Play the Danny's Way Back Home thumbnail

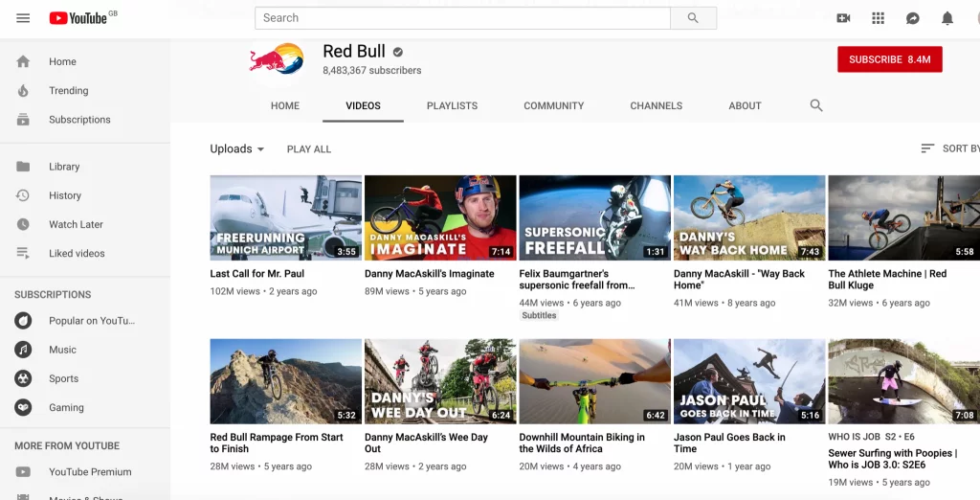point(749,217)
